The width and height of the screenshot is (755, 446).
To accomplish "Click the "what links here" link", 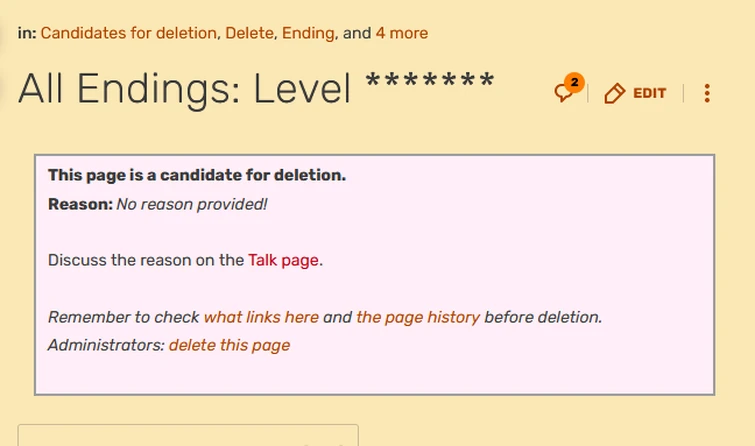I will point(261,317).
